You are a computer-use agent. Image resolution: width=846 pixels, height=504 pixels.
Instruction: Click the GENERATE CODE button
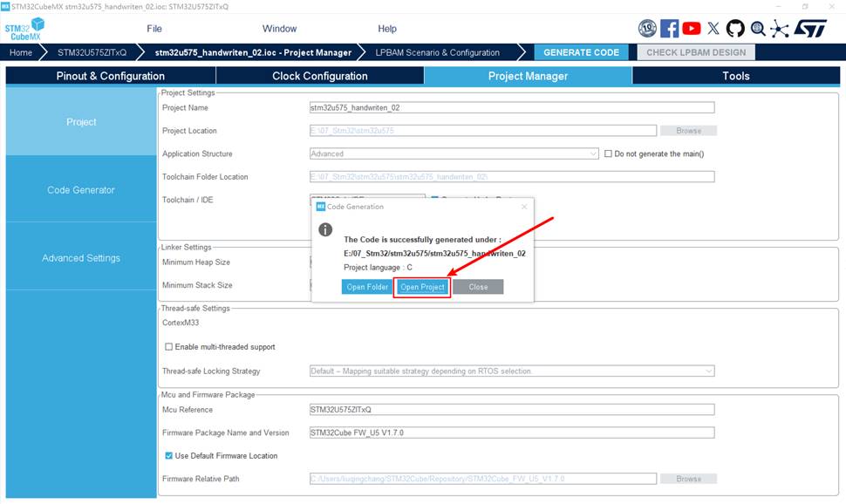tap(581, 52)
